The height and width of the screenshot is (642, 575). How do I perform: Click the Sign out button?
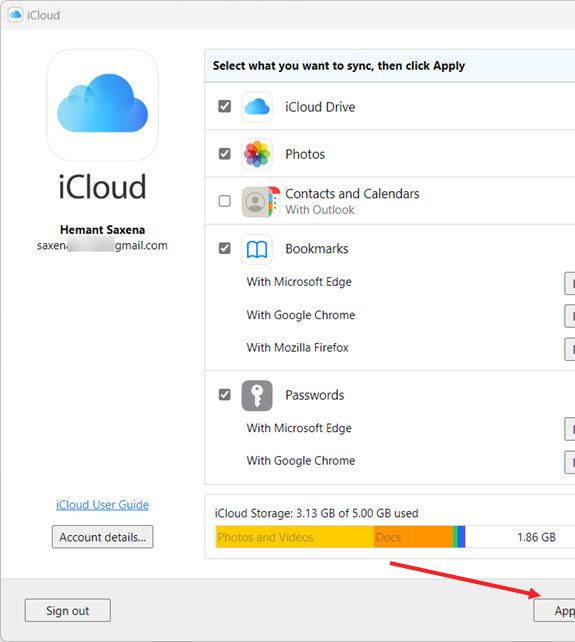tap(68, 610)
